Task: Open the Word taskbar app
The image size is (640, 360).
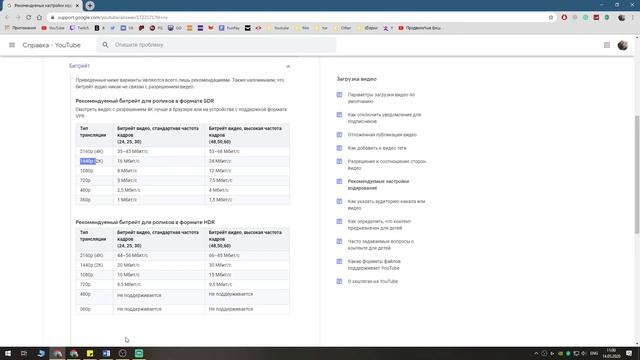Action: click(x=106, y=353)
